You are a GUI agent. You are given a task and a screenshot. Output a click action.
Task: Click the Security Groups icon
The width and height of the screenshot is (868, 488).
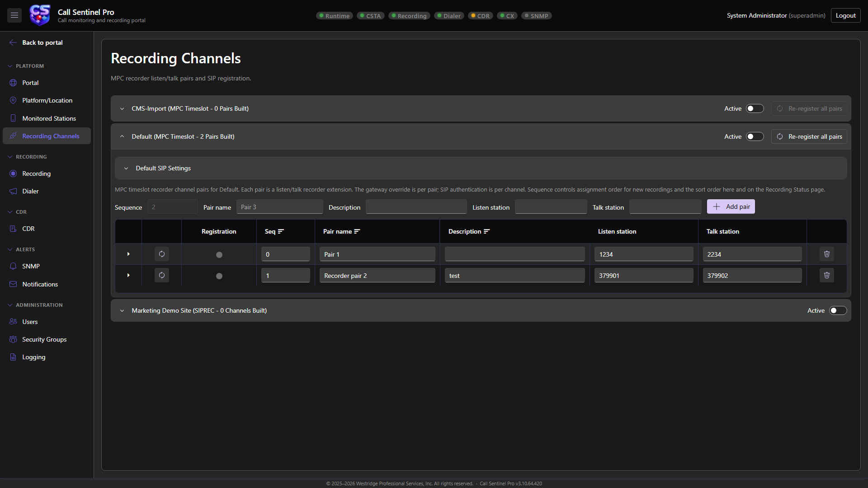click(x=13, y=339)
